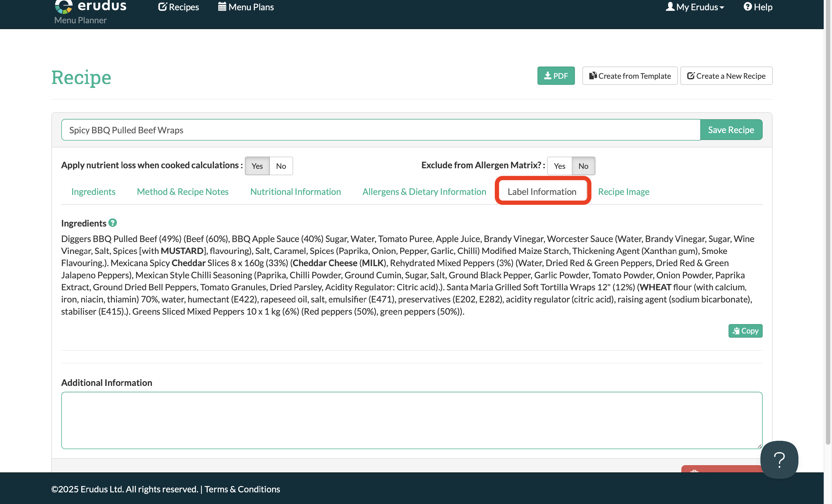Screen dimensions: 832x504
Task: Open Terms & Conditions link
Action: (x=242, y=489)
